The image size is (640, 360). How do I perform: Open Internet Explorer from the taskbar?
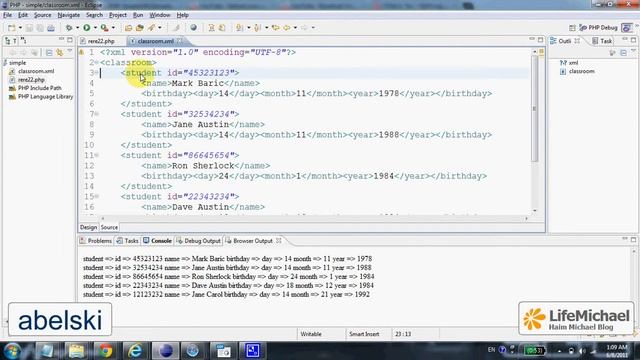135,351
